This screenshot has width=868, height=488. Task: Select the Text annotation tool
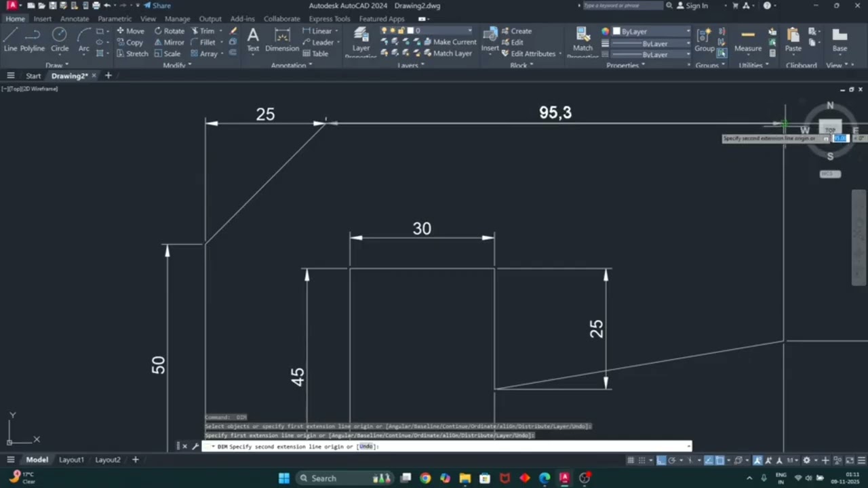(x=253, y=40)
